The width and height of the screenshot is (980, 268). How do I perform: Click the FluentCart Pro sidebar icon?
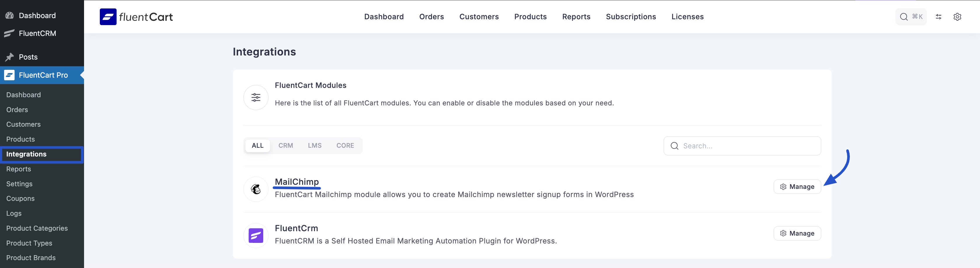[10, 75]
